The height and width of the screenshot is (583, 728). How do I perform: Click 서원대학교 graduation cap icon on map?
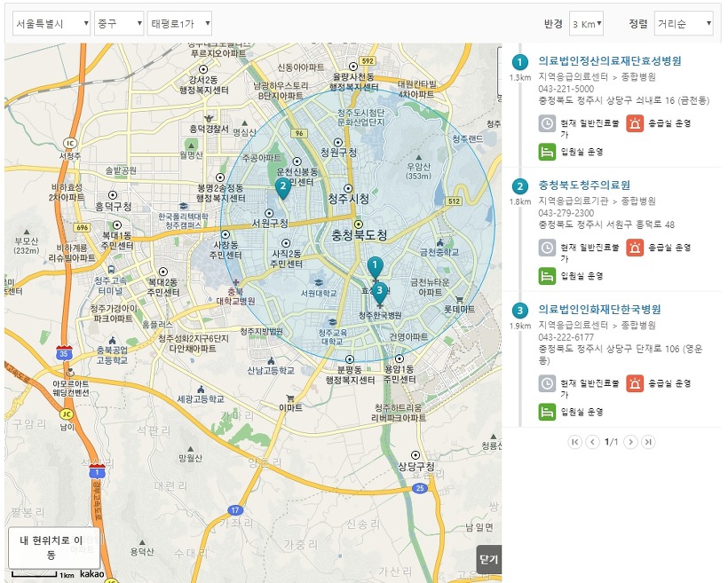(x=319, y=282)
